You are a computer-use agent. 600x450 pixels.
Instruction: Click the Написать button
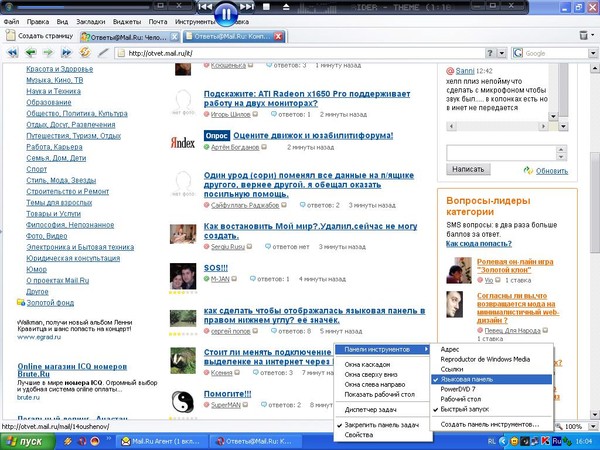click(x=468, y=169)
